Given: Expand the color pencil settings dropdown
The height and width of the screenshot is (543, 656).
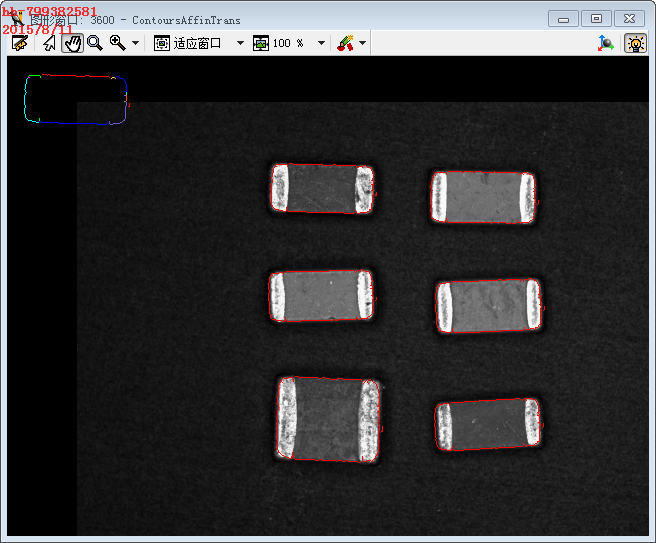Looking at the screenshot, I should point(362,43).
